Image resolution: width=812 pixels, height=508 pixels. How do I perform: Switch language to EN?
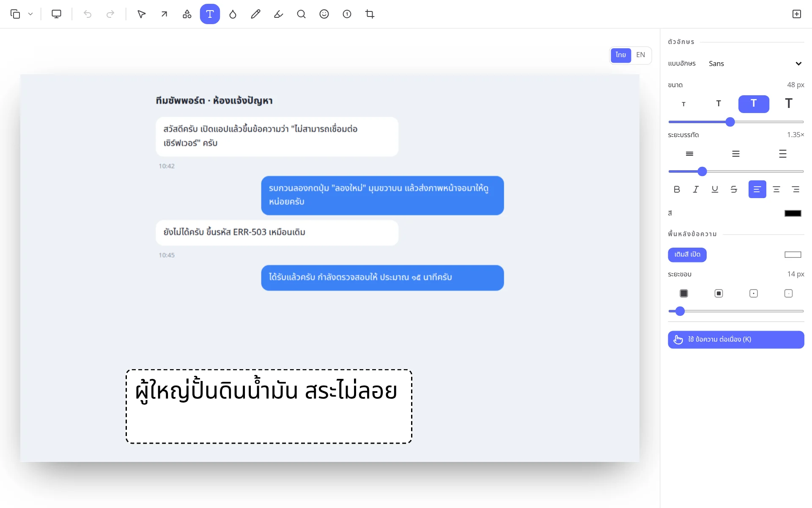point(641,55)
